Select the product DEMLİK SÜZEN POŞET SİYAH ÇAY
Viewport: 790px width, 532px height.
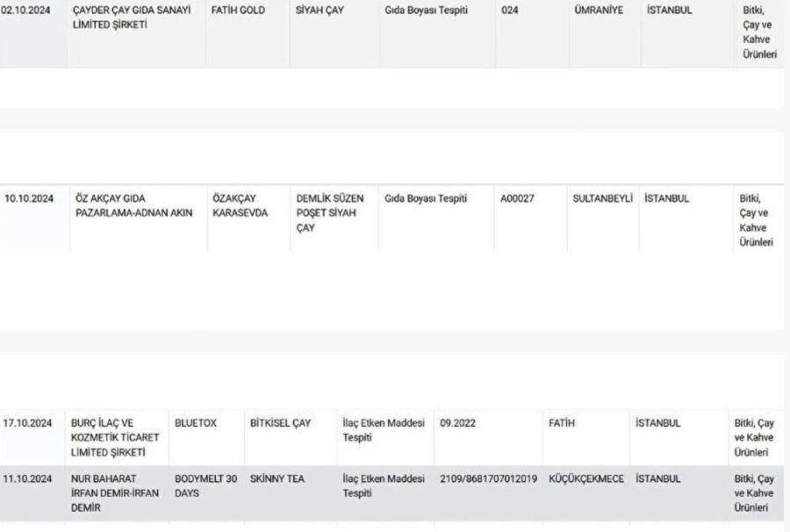(x=330, y=213)
